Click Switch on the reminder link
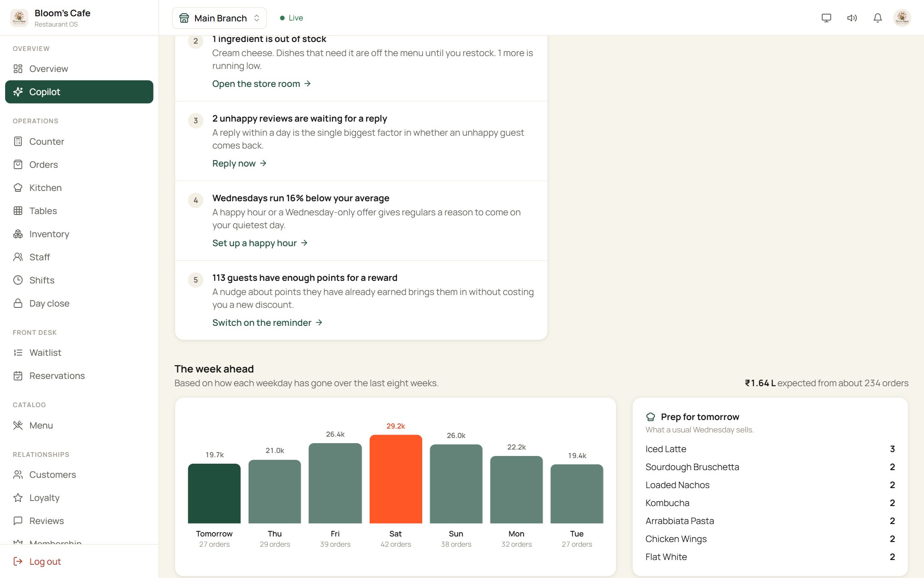The width and height of the screenshot is (924, 578). (267, 323)
